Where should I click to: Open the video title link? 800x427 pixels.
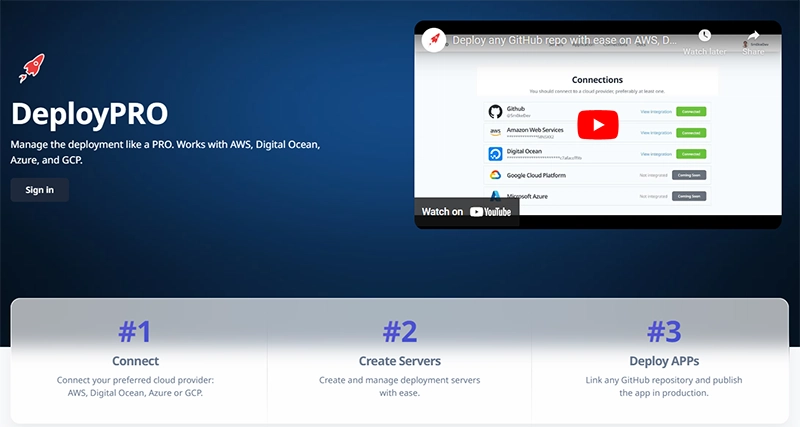tap(564, 40)
